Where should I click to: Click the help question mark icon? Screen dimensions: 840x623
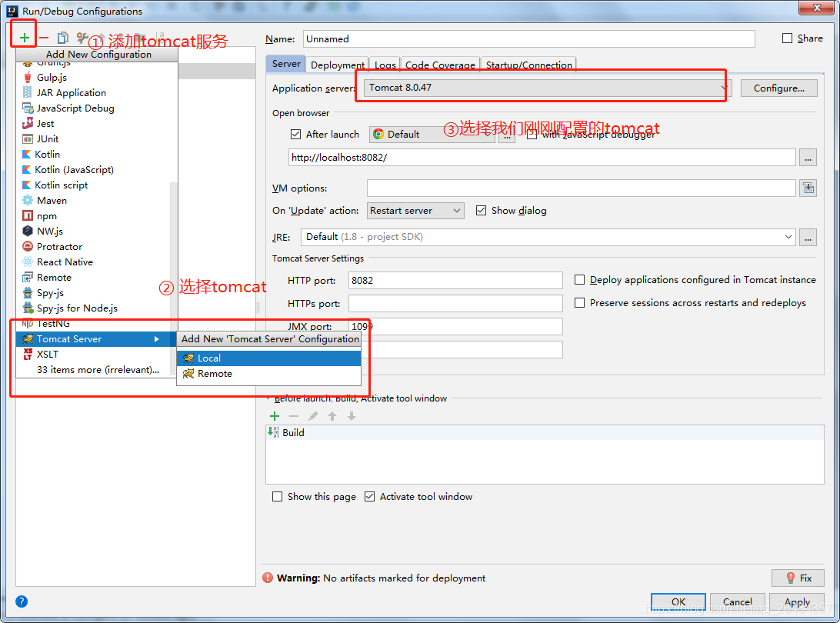pos(22,601)
